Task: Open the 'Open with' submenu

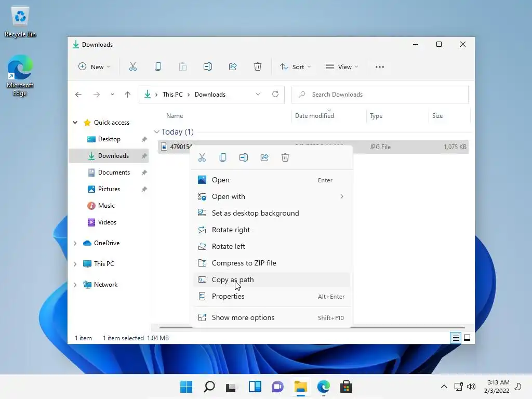Action: point(271,196)
